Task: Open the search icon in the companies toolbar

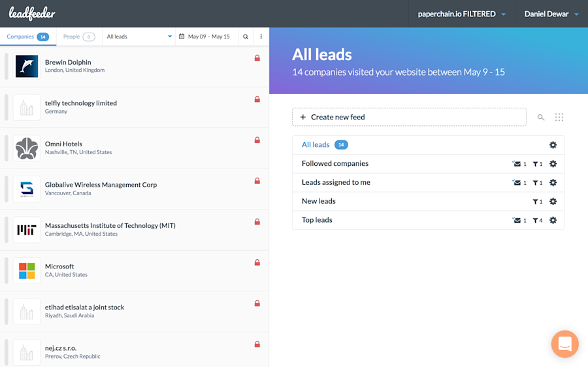Action: point(246,37)
